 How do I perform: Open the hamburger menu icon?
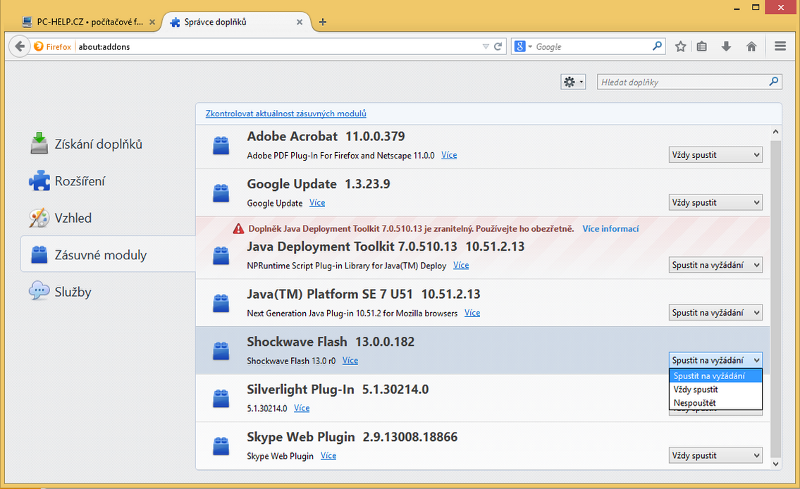(x=780, y=46)
